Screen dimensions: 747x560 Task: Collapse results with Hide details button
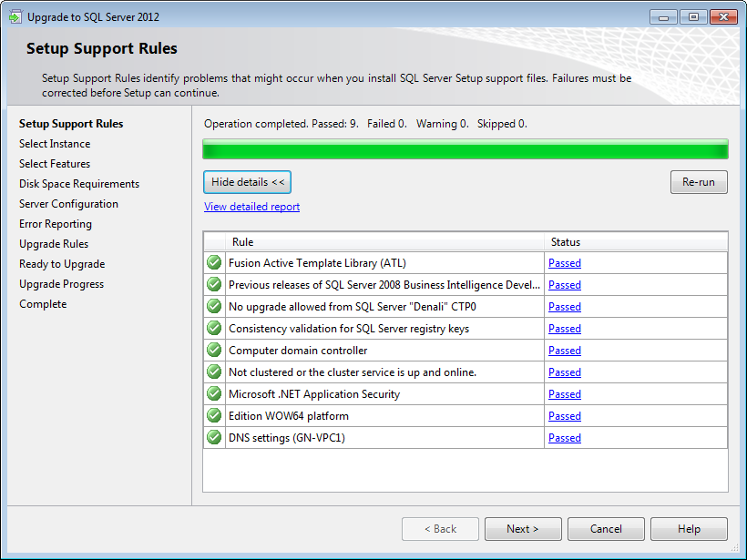click(247, 182)
